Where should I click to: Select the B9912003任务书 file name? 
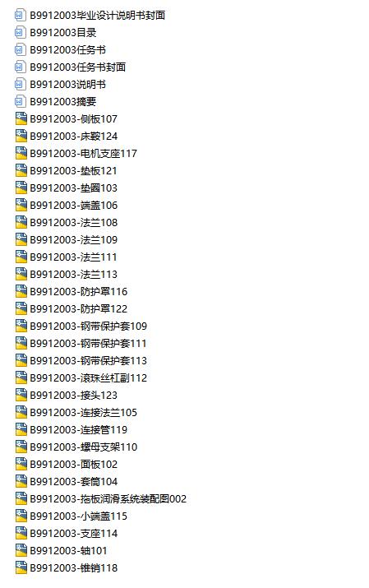tap(68, 50)
